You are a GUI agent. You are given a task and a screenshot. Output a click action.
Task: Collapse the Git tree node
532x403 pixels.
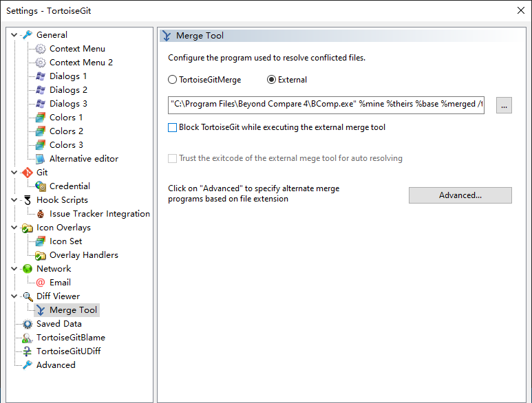(14, 172)
